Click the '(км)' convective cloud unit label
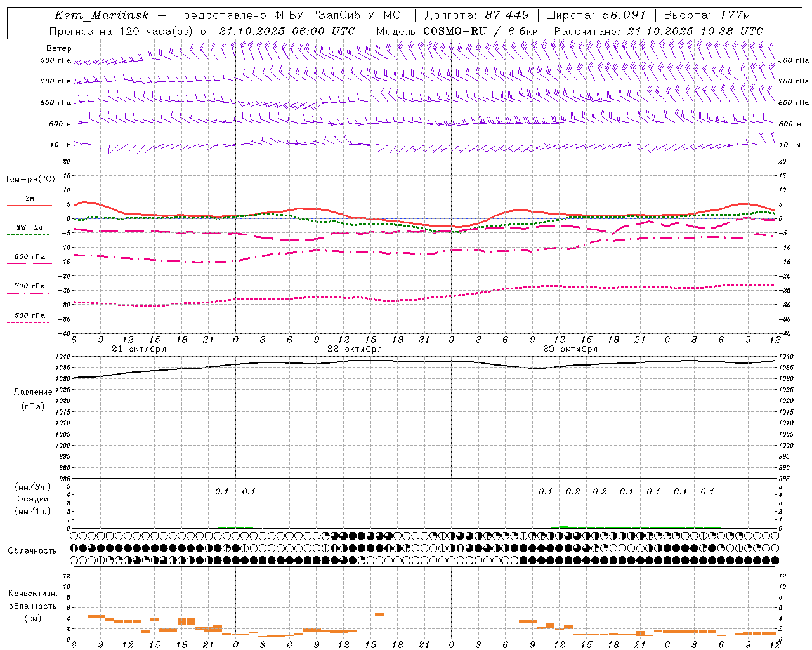812x650 pixels. coord(32,618)
